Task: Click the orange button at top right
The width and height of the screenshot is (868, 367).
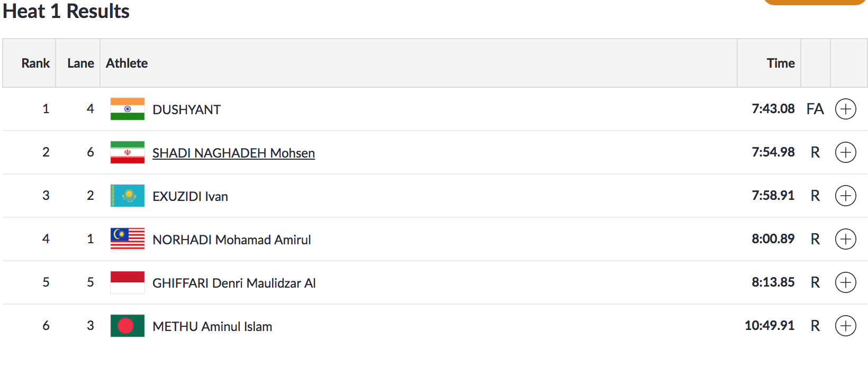Action: click(813, 2)
